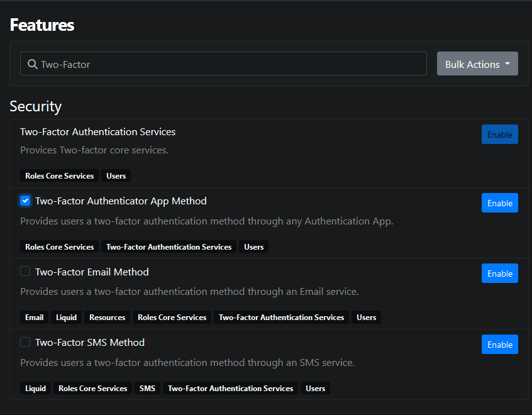Click the Resources dependency tag
The width and height of the screenshot is (532, 415).
(x=107, y=318)
